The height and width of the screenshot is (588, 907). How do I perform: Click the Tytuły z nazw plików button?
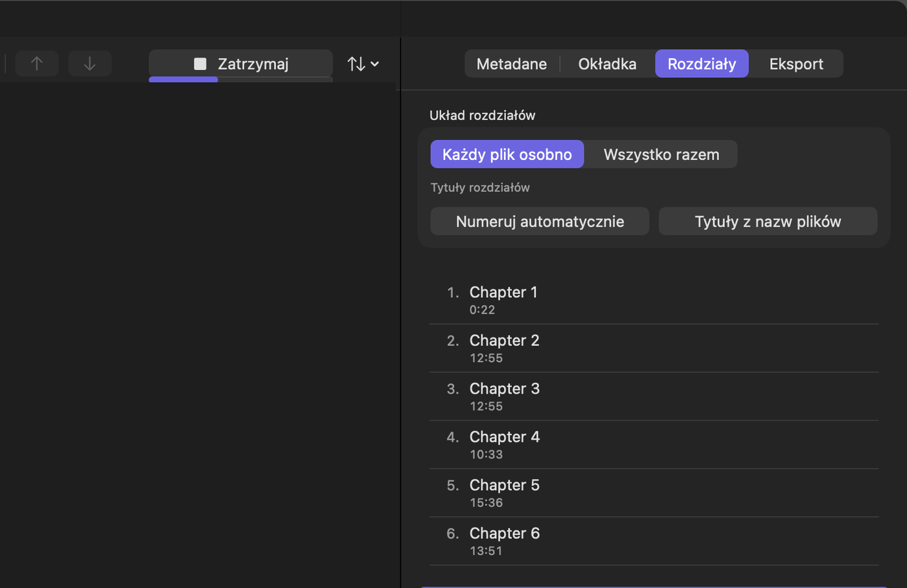coord(768,221)
